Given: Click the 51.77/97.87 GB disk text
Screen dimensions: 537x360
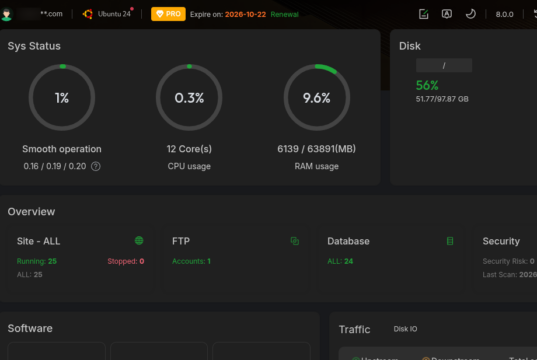Looking at the screenshot, I should coord(442,99).
